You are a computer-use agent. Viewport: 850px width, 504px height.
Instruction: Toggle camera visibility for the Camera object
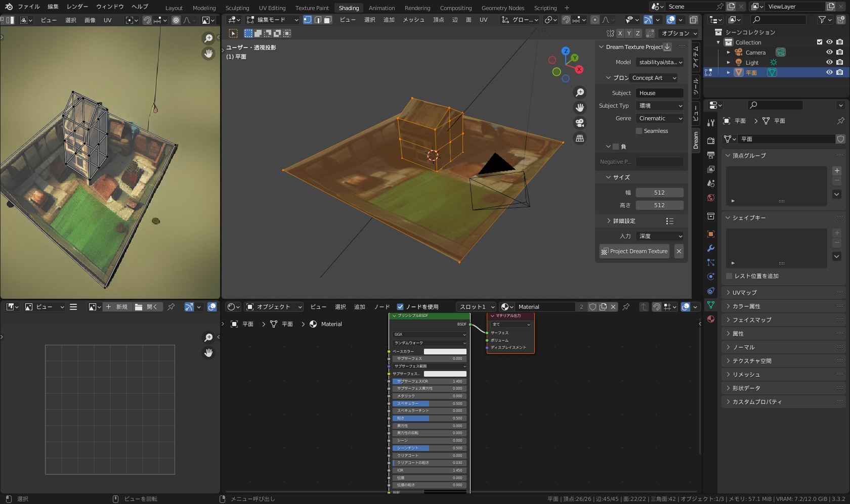pos(840,52)
